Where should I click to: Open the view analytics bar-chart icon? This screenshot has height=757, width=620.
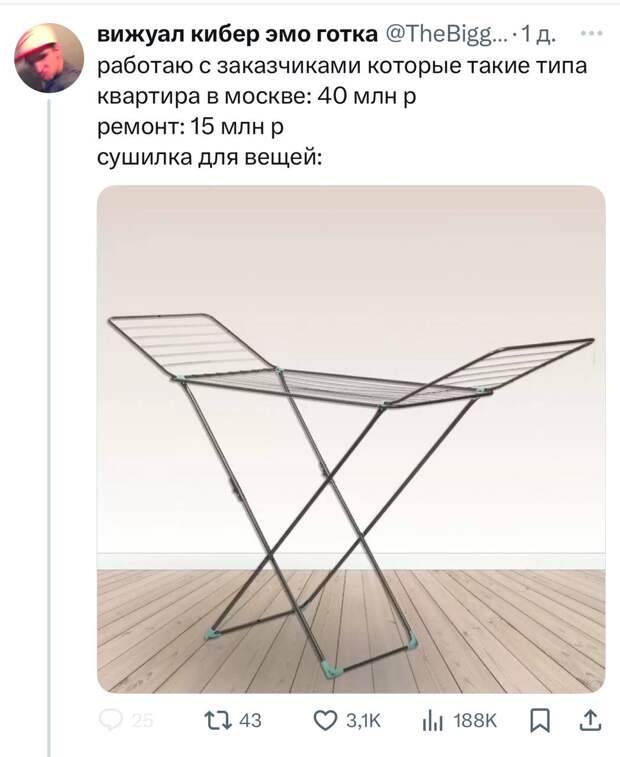[x=432, y=721]
